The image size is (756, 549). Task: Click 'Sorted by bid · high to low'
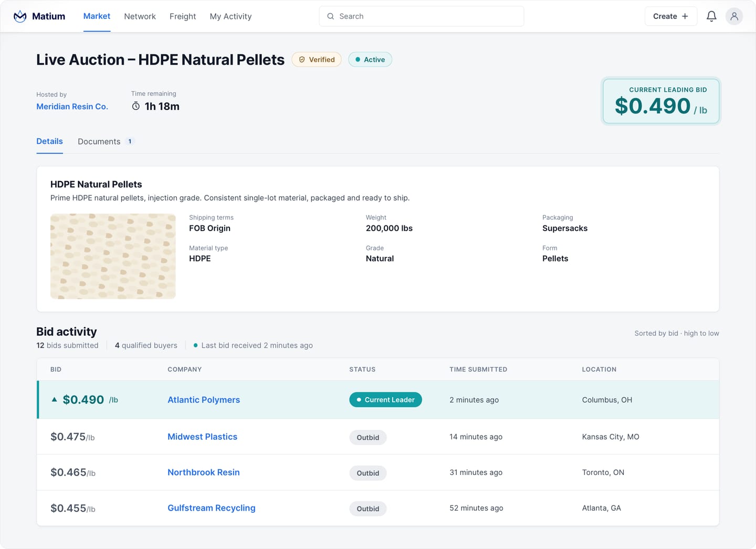tap(677, 333)
